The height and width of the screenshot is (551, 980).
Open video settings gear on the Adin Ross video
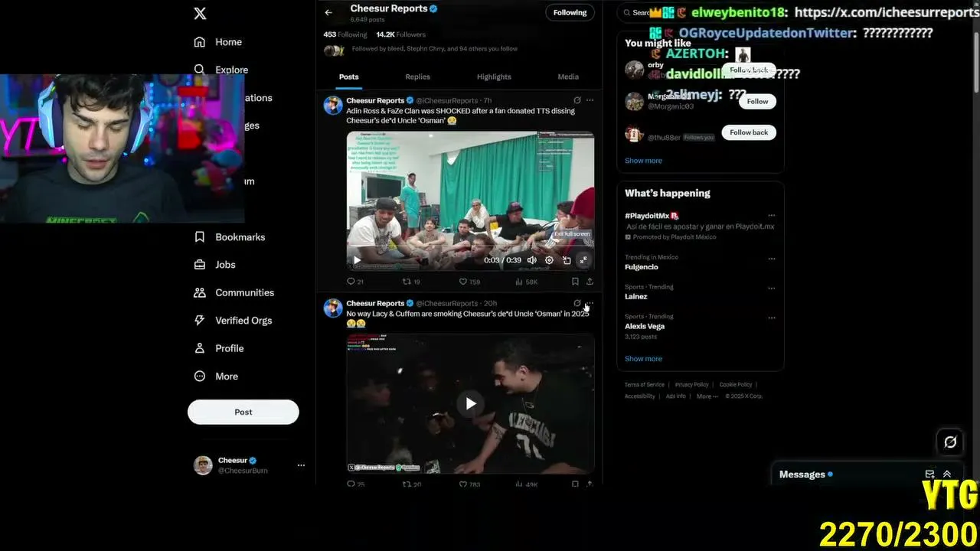tap(549, 260)
